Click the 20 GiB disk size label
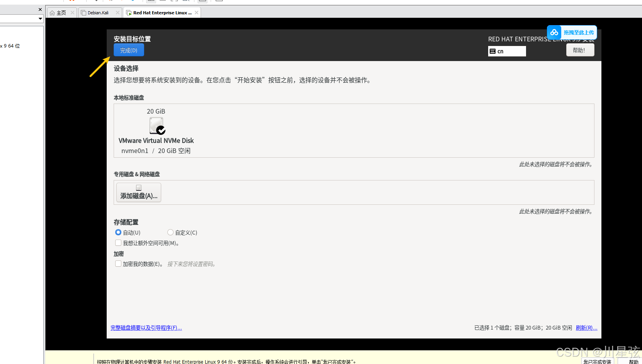Screen dimensions: 642x364 coord(156,111)
